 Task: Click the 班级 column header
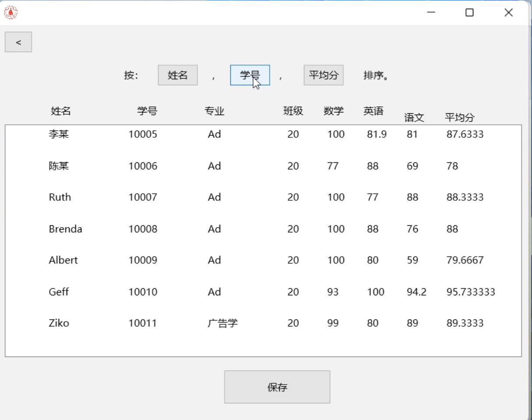[x=293, y=111]
